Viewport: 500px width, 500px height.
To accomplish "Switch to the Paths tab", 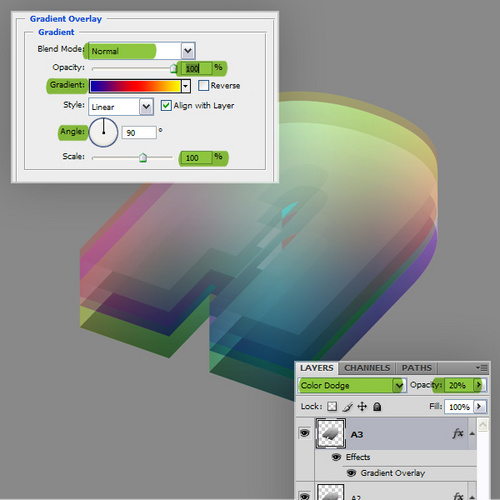I will pos(417,368).
